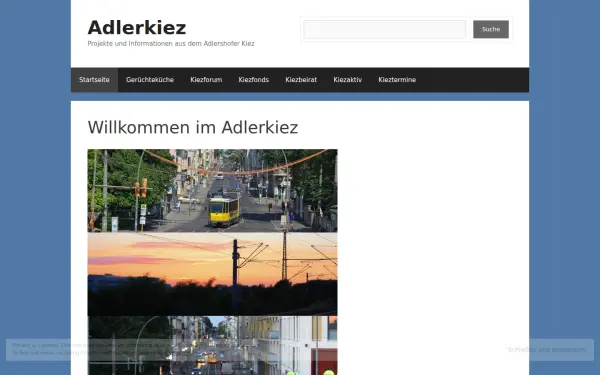
Task: View the Kieztermine page
Action: point(397,80)
